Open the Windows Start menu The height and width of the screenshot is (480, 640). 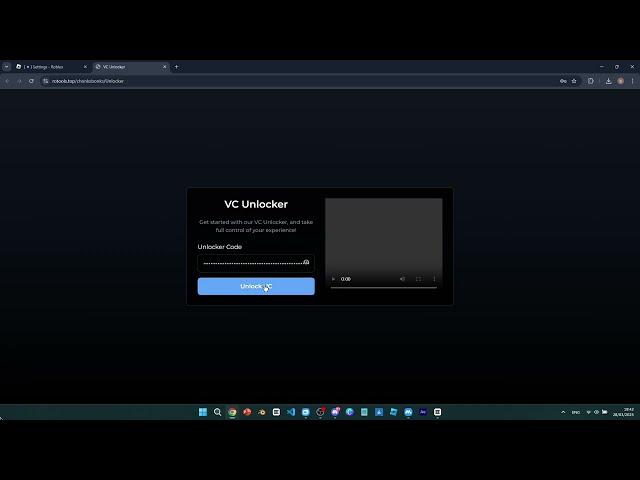(x=203, y=412)
